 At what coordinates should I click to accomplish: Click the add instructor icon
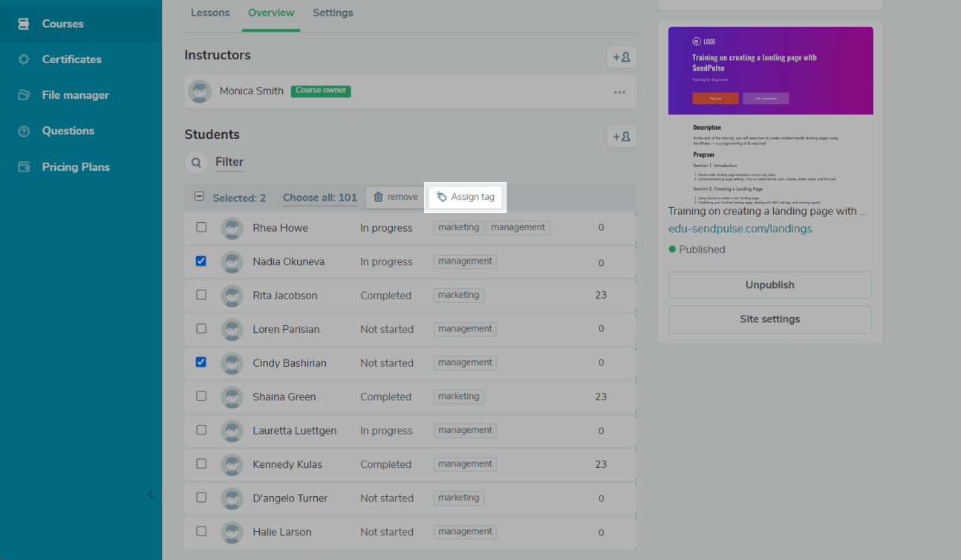click(x=621, y=56)
